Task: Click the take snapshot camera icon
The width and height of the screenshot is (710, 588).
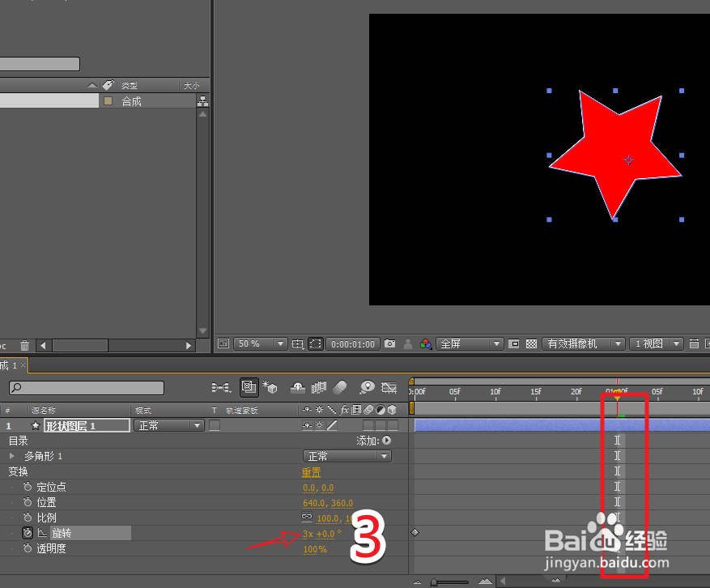Action: point(389,344)
